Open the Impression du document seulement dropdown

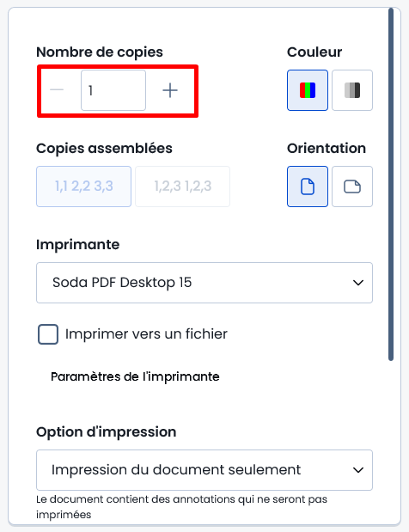click(204, 470)
